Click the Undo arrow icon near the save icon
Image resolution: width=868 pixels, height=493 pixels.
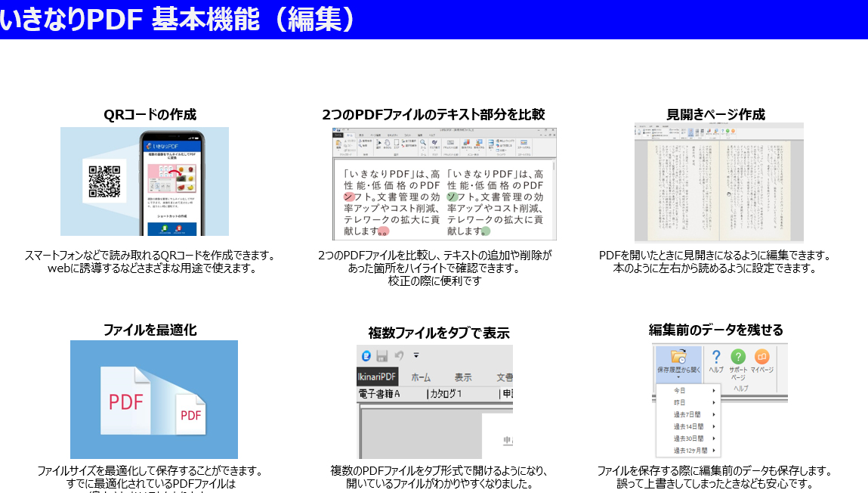point(399,357)
